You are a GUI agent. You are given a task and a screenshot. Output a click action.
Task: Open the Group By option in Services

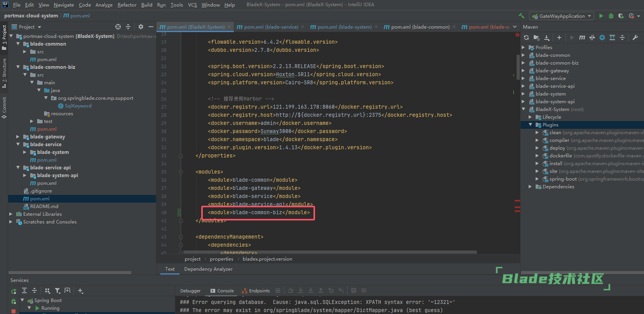47,290
